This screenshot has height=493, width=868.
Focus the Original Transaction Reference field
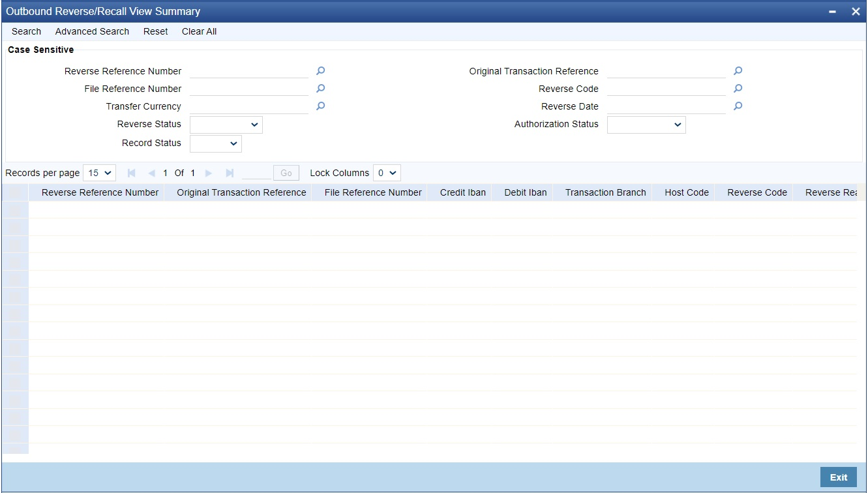[666, 71]
